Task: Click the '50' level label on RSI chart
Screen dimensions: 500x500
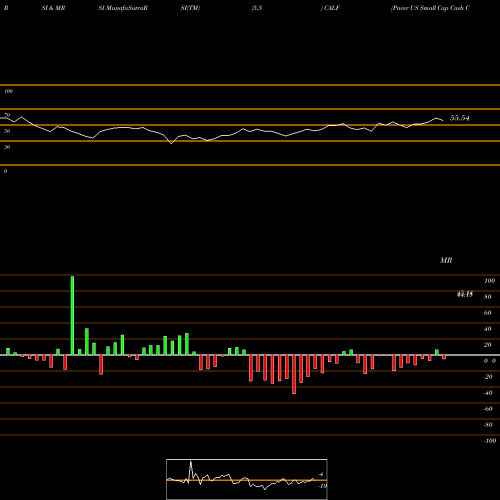Action: click(7, 131)
